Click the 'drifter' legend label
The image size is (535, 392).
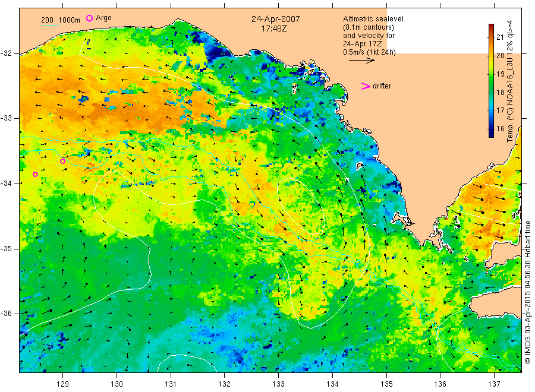click(x=382, y=86)
